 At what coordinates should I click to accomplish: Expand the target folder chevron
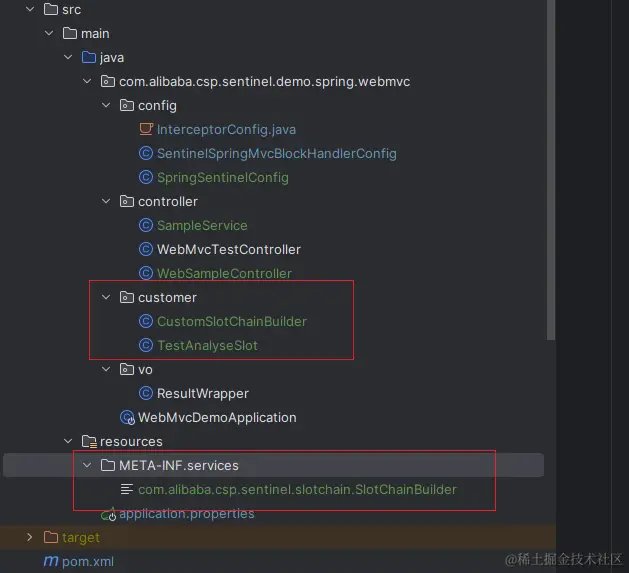tap(29, 537)
